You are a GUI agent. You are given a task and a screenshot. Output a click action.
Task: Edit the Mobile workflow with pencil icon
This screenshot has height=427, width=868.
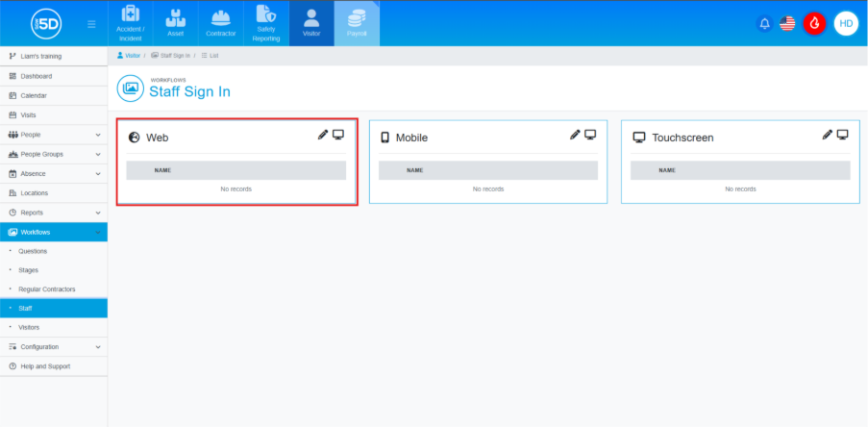pos(575,135)
